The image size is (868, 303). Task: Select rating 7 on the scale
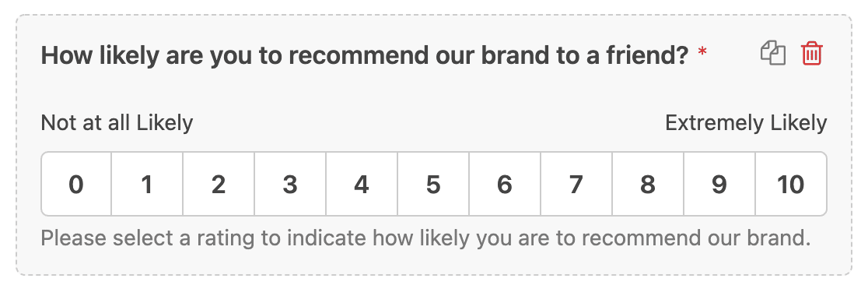pyautogui.click(x=576, y=184)
